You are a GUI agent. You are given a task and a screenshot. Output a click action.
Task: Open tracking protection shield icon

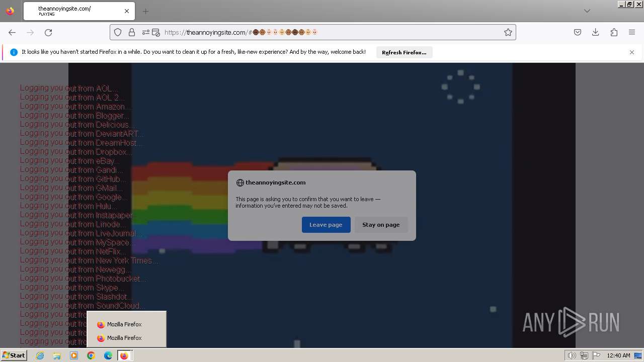pyautogui.click(x=118, y=32)
